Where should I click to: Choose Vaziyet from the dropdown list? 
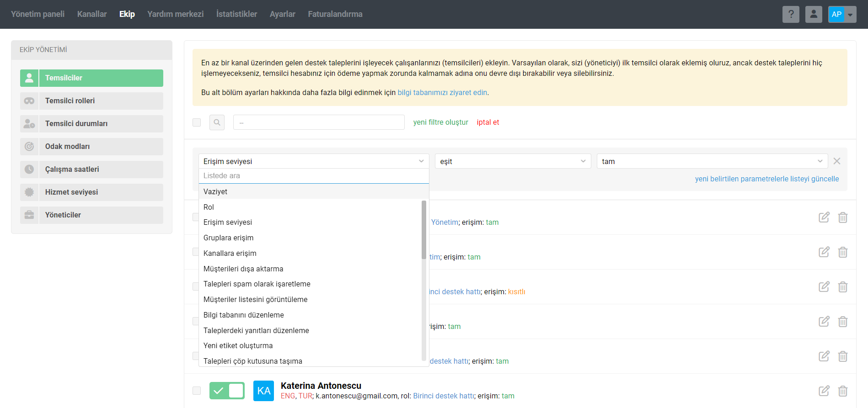[x=314, y=192]
